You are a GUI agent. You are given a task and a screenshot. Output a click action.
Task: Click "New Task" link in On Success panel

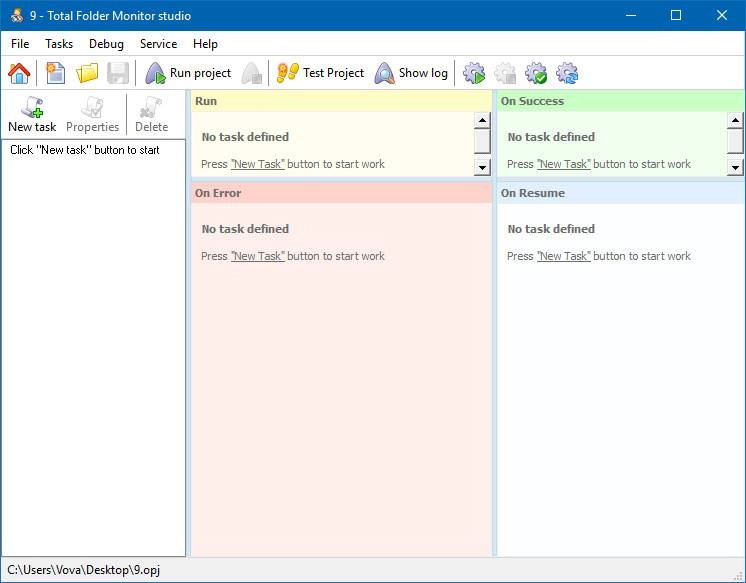click(x=563, y=164)
